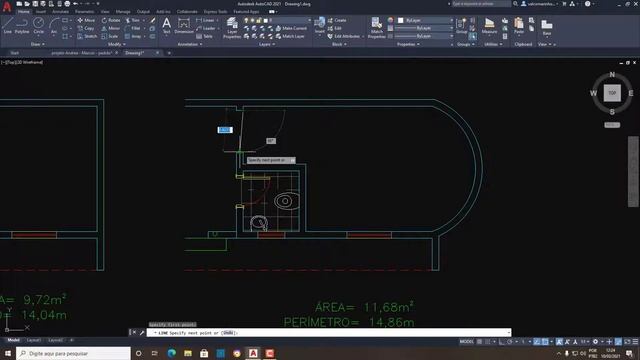The width and height of the screenshot is (640, 360).
Task: Click the TOP face of ViewCube
Action: click(612, 93)
